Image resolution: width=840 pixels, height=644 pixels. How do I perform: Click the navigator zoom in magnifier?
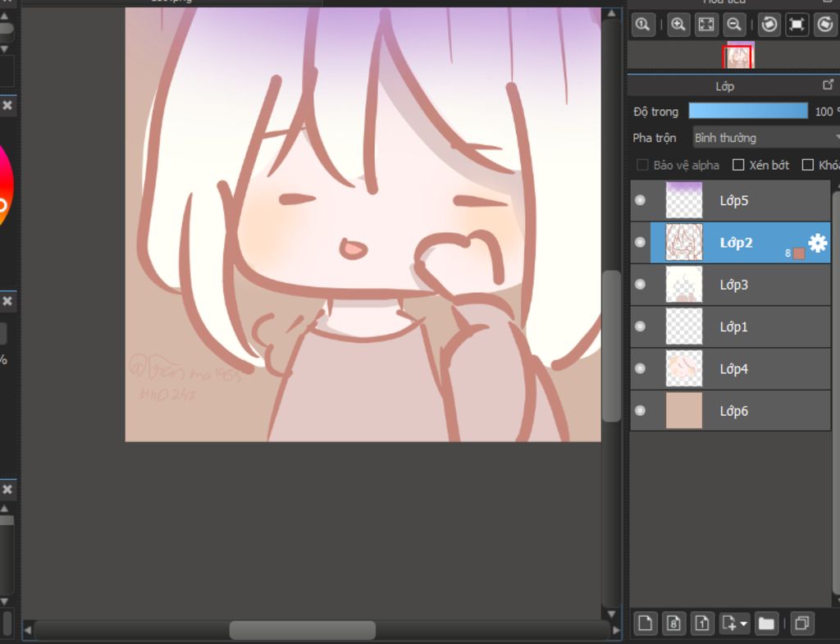[x=678, y=25]
